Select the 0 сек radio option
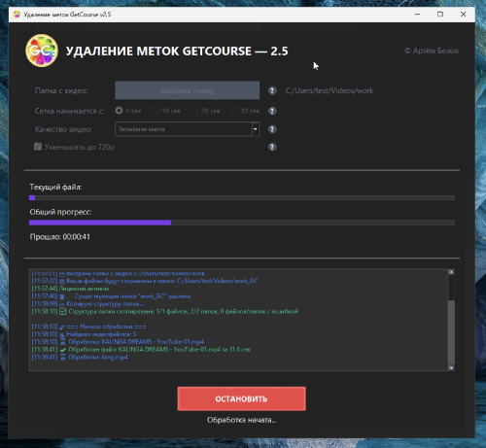This screenshot has height=448, width=486. click(x=119, y=111)
